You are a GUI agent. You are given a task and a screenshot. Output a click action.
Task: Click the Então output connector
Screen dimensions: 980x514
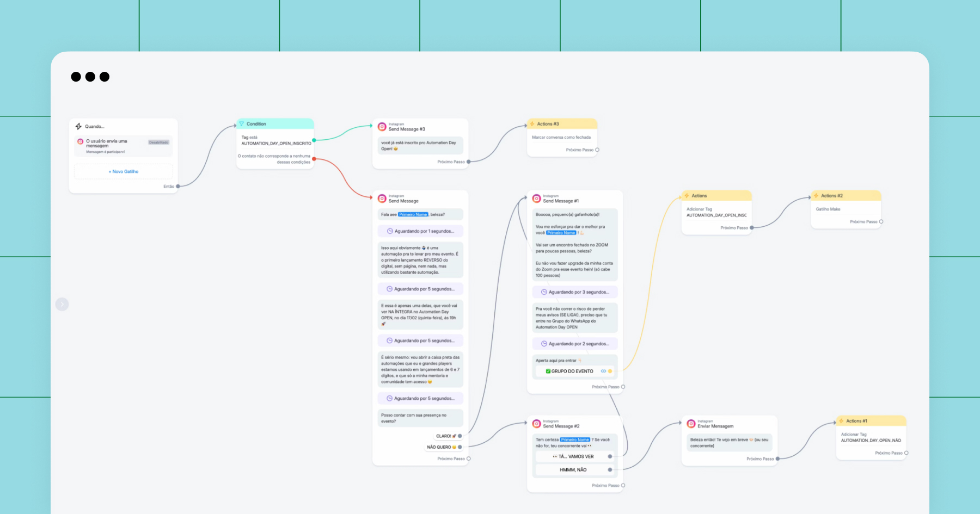pos(178,187)
